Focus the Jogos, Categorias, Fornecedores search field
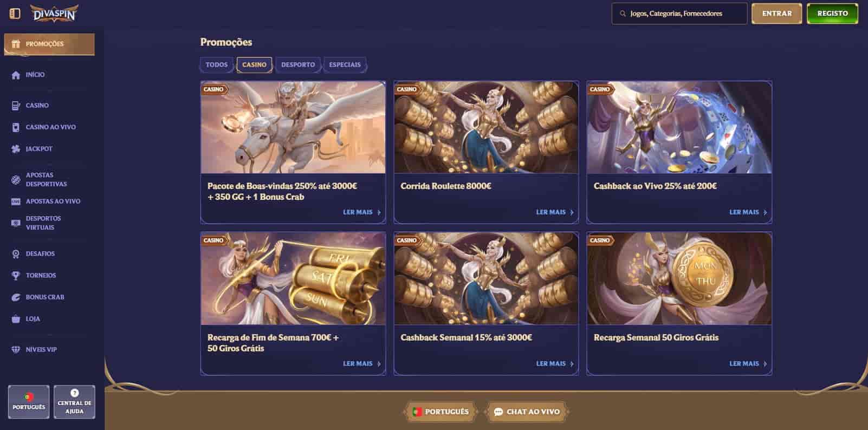 pyautogui.click(x=679, y=14)
